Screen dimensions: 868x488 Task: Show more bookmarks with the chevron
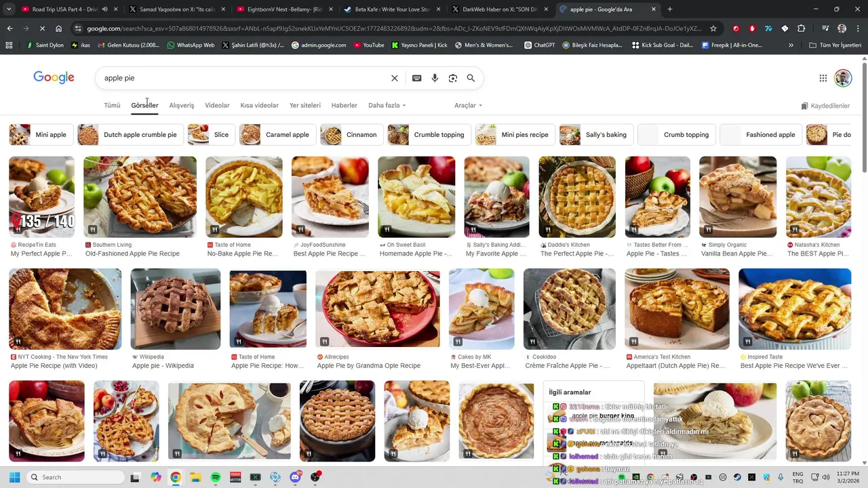(x=791, y=45)
